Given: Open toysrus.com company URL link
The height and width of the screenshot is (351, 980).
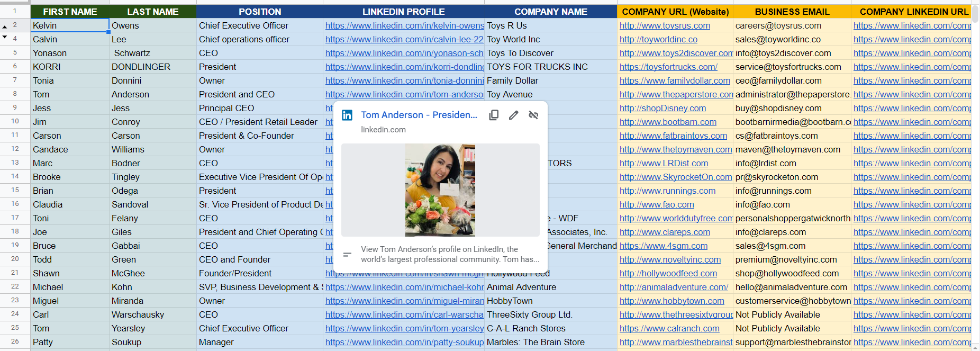Looking at the screenshot, I should (x=665, y=25).
